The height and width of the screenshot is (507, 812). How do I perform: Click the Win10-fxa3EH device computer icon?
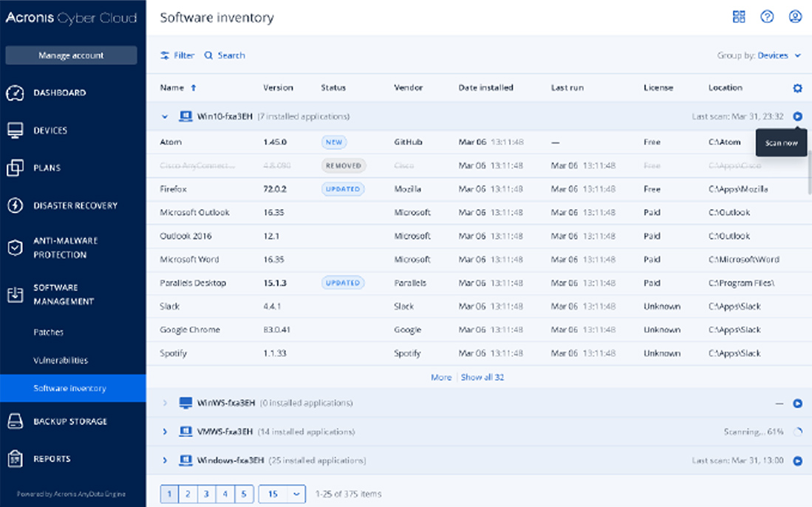[x=185, y=117]
